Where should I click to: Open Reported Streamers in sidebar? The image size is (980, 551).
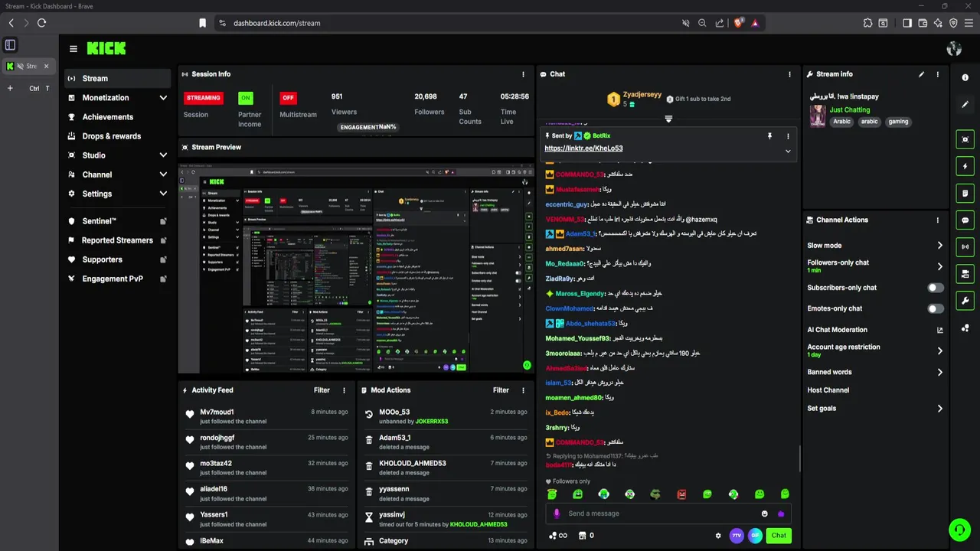[x=117, y=240]
